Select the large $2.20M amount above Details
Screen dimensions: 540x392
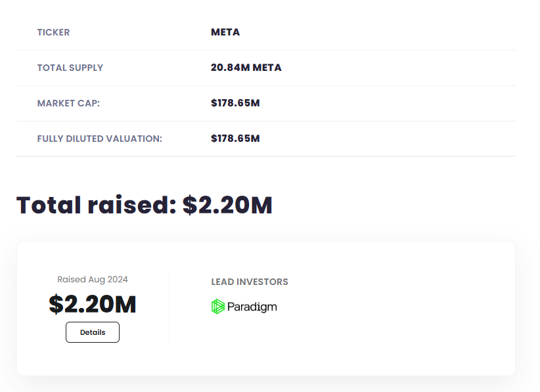click(x=93, y=304)
